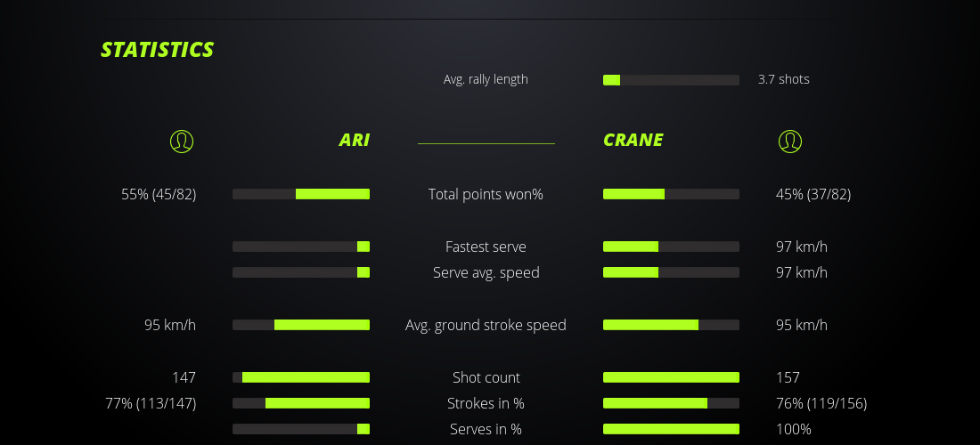The height and width of the screenshot is (445, 980).
Task: Click the CRANE player name
Action: pyautogui.click(x=633, y=140)
